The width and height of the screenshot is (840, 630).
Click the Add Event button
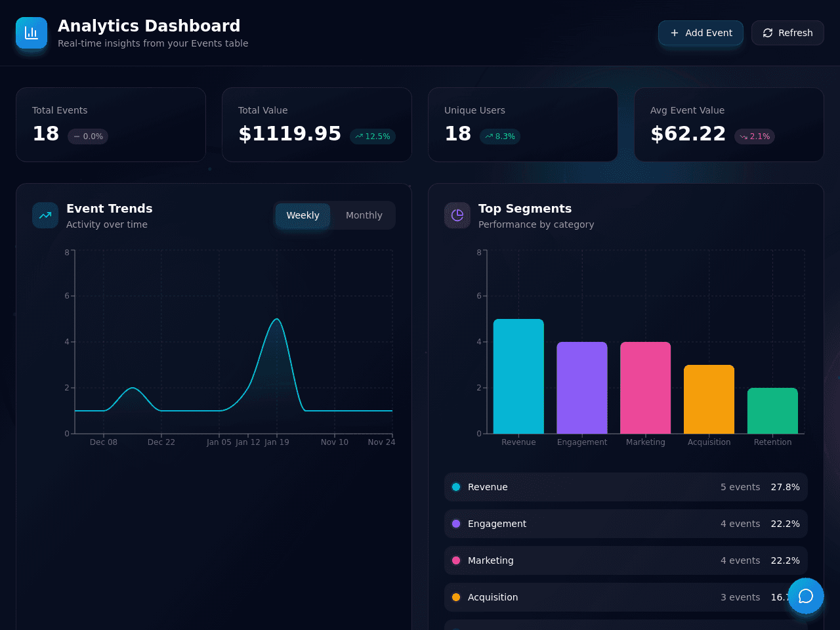click(x=701, y=33)
